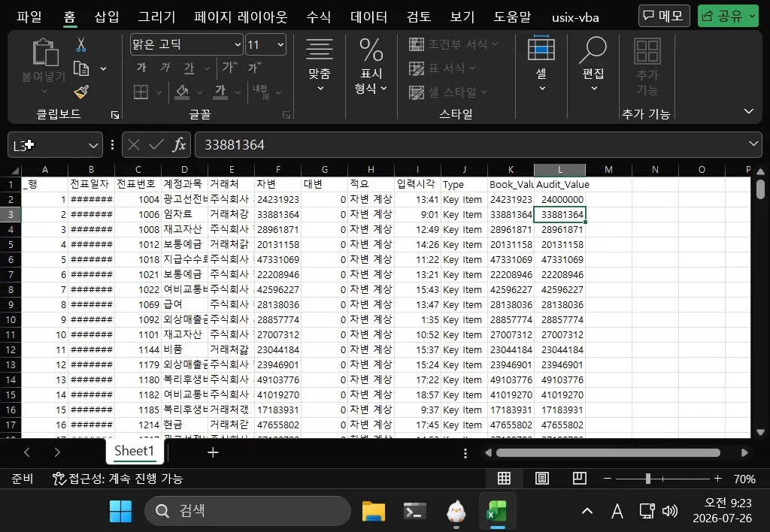
Task: Toggle italic formatting
Action: pos(165,67)
